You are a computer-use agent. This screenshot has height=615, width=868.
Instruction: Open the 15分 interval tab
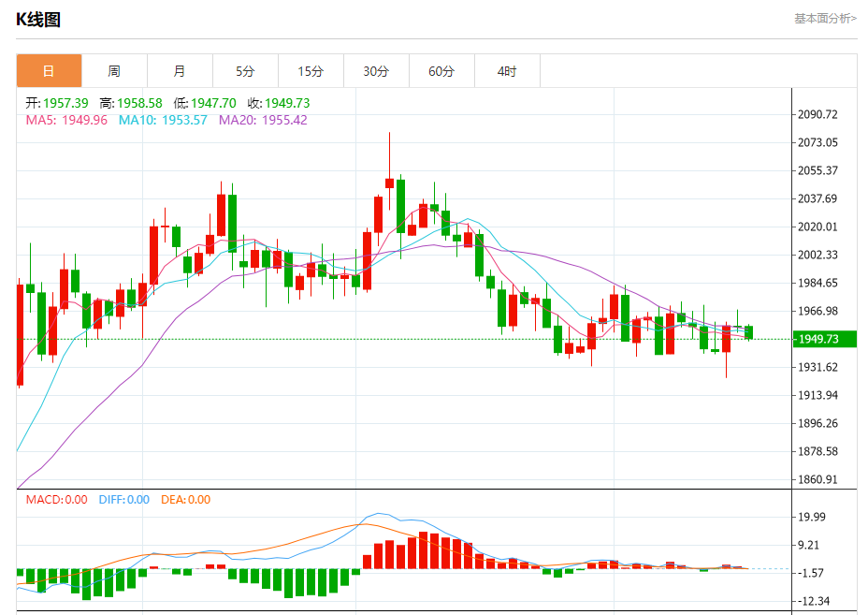311,71
